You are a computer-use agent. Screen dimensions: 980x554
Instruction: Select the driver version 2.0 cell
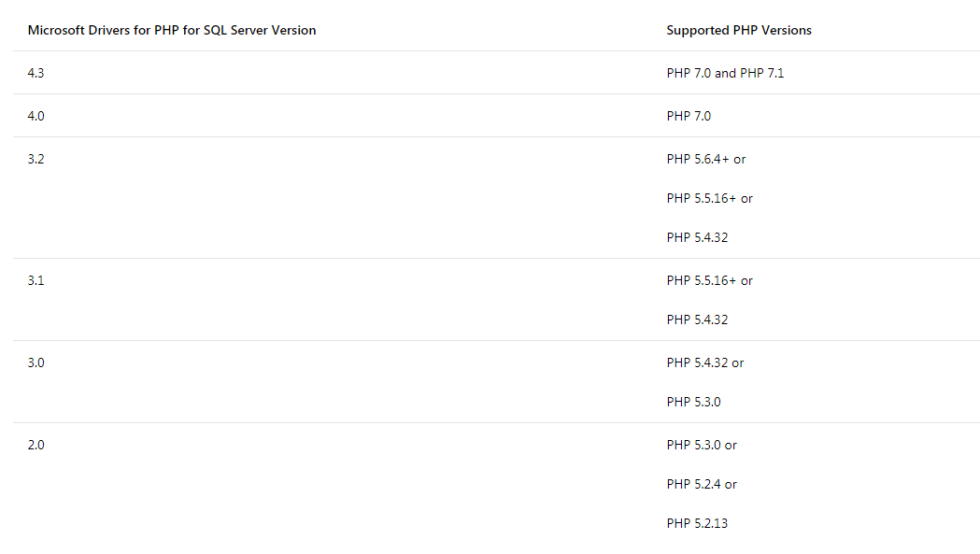(x=36, y=445)
